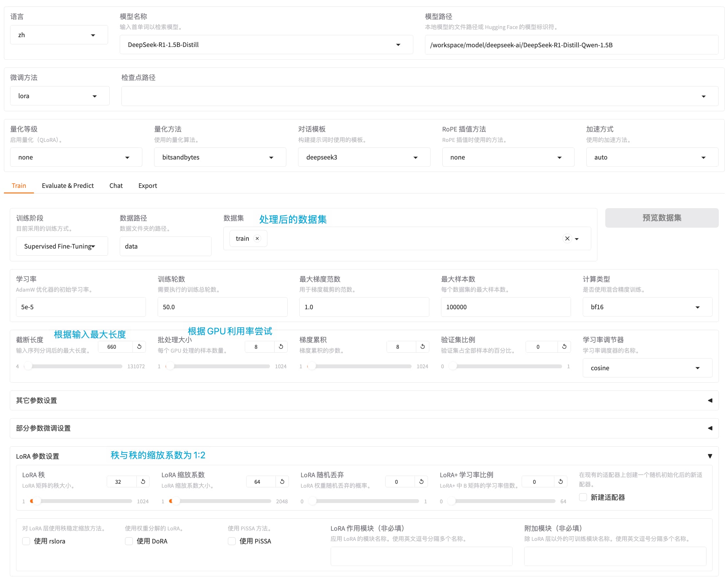Focus the 验证集比例 number box showing 0
Screen dimensions: 728x580
[542, 346]
